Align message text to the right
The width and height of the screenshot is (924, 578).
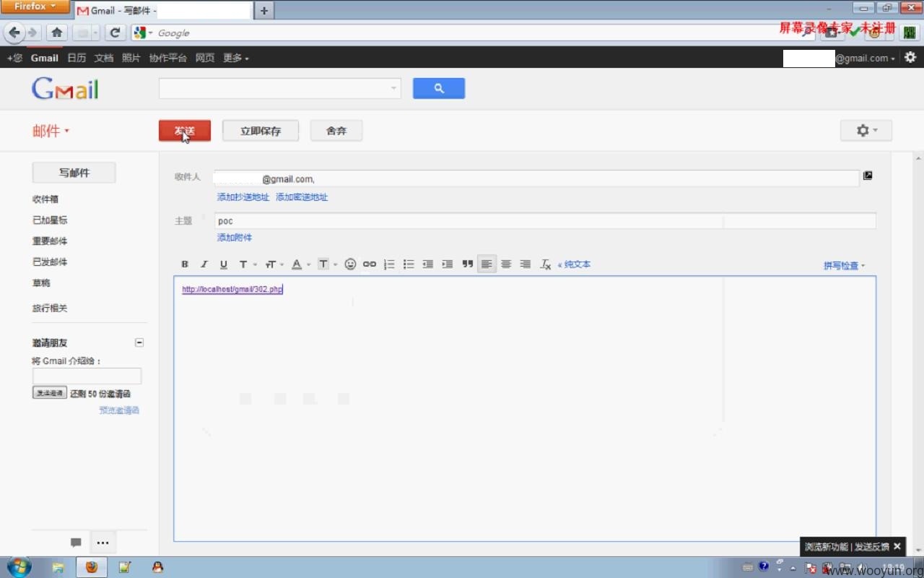tap(526, 264)
